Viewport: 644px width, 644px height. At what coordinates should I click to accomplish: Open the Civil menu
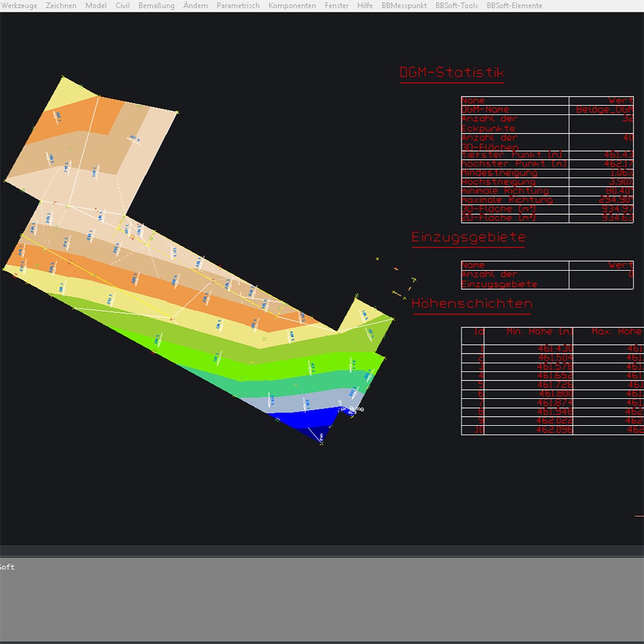coord(122,5)
